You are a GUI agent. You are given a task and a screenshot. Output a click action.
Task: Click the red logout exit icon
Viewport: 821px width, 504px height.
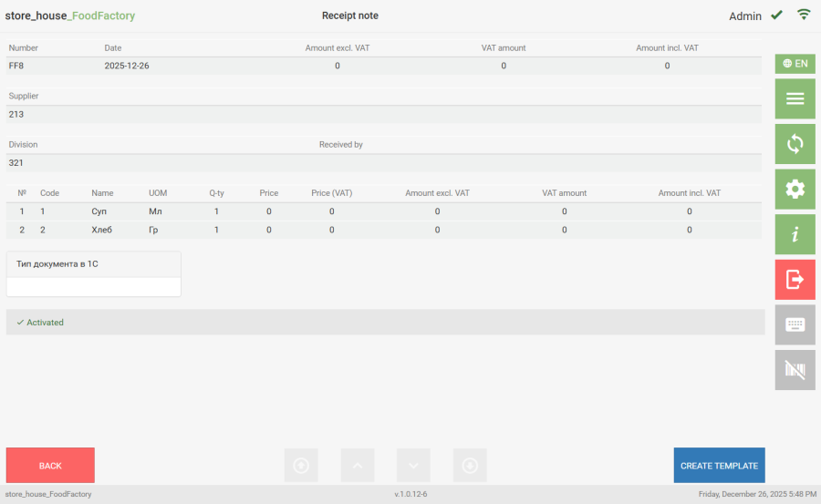tap(795, 280)
